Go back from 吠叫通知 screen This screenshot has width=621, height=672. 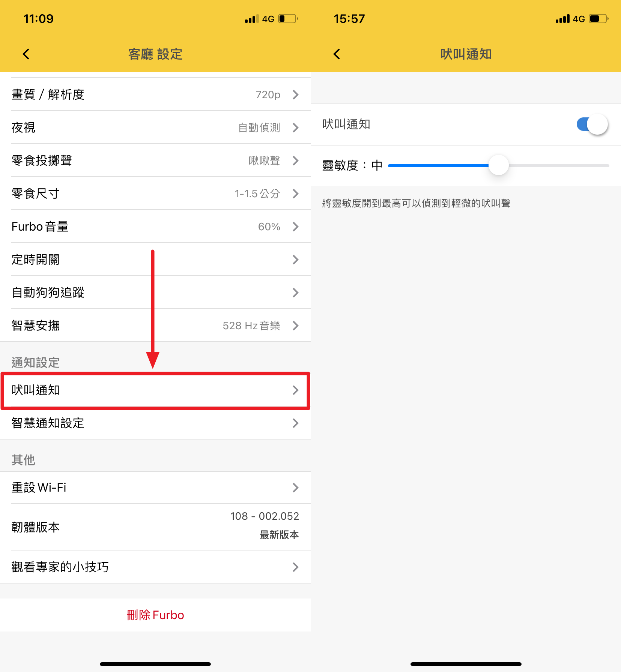tap(337, 54)
